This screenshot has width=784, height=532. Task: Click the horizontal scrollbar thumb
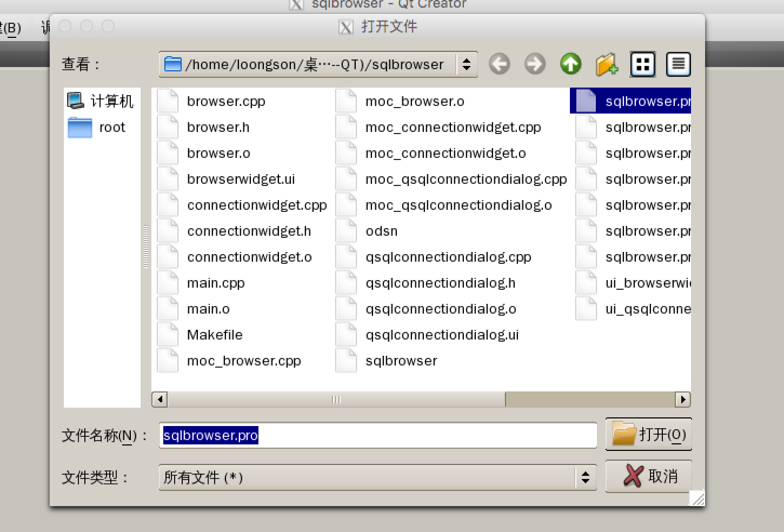(336, 400)
